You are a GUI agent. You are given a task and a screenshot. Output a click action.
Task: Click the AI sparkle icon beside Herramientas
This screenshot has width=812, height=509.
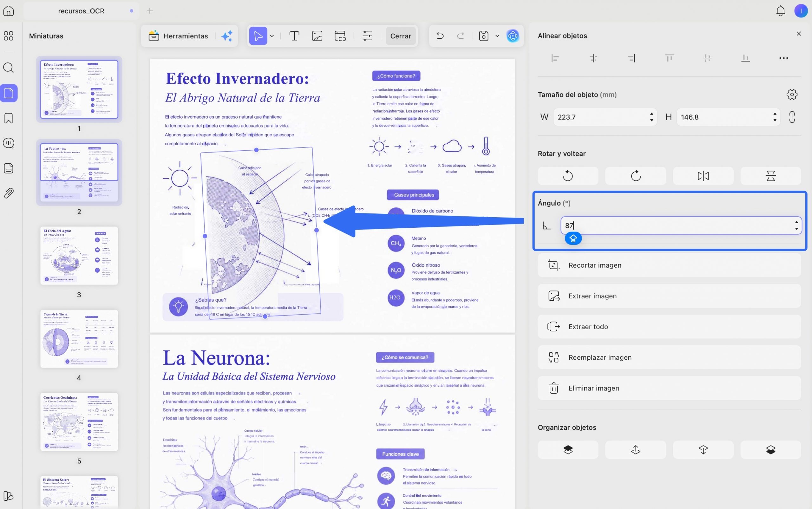tap(227, 36)
